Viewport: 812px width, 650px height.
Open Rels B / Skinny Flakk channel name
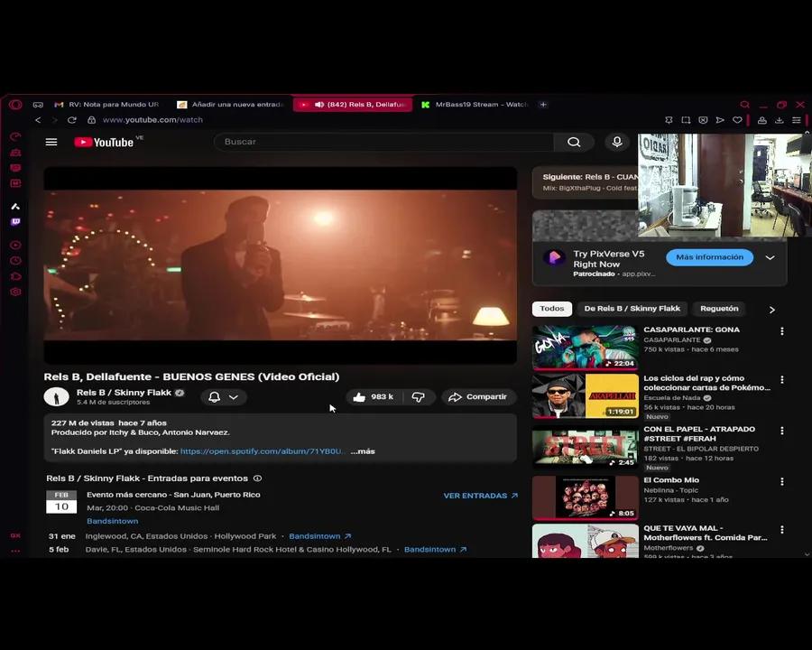pos(124,393)
